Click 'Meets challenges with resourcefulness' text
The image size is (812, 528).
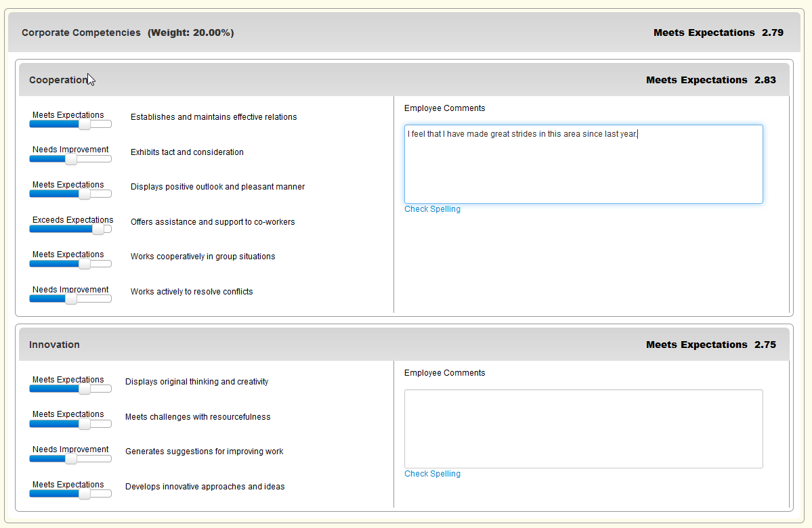(198, 417)
